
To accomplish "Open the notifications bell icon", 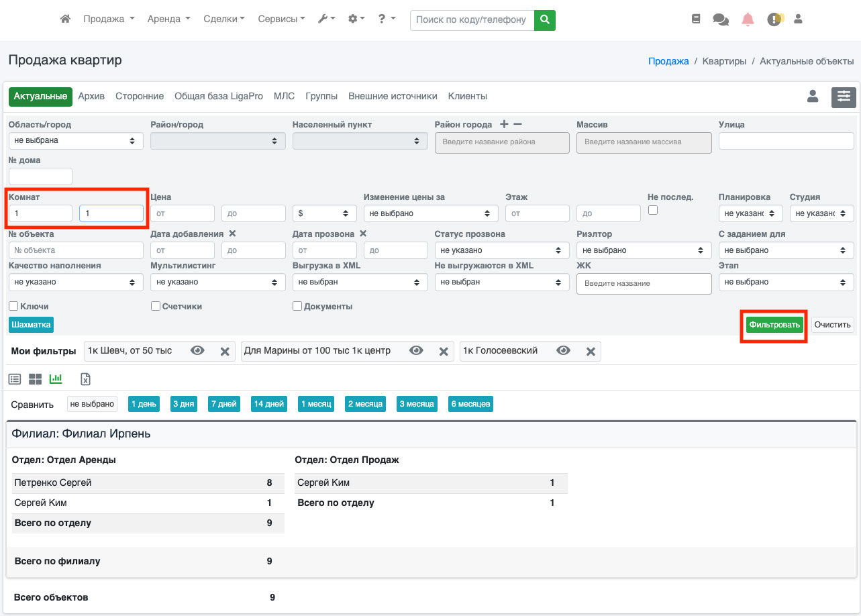I will click(x=748, y=19).
